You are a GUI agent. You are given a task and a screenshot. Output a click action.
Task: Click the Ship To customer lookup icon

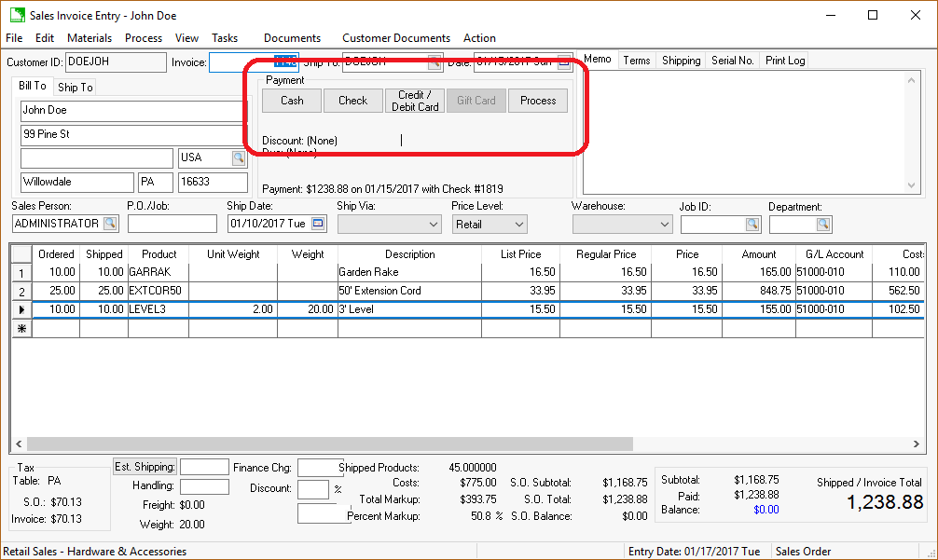coord(435,62)
